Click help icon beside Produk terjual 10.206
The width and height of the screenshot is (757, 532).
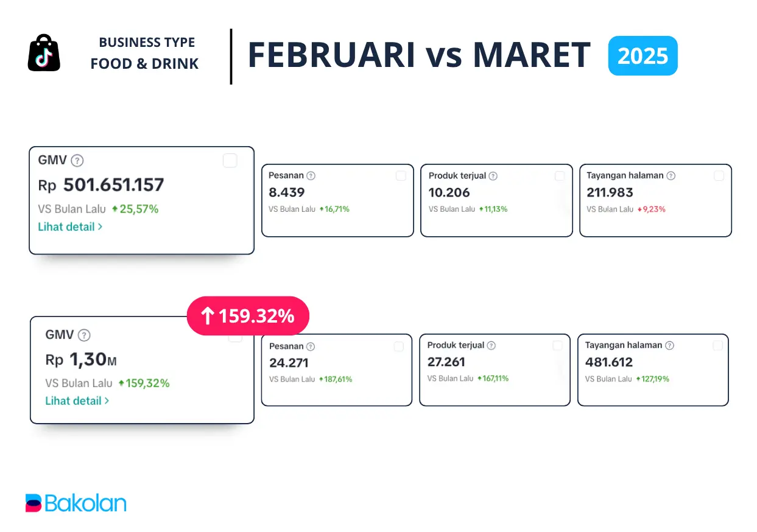click(493, 176)
